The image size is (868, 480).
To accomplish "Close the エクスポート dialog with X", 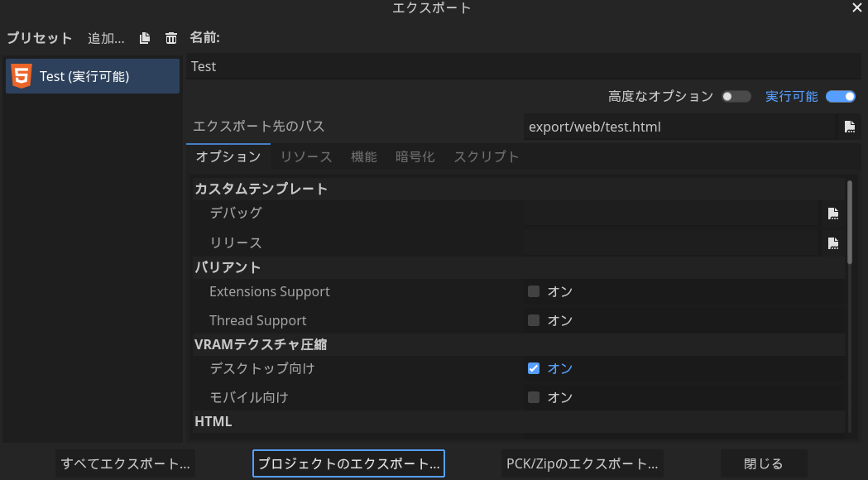I will coord(856,7).
